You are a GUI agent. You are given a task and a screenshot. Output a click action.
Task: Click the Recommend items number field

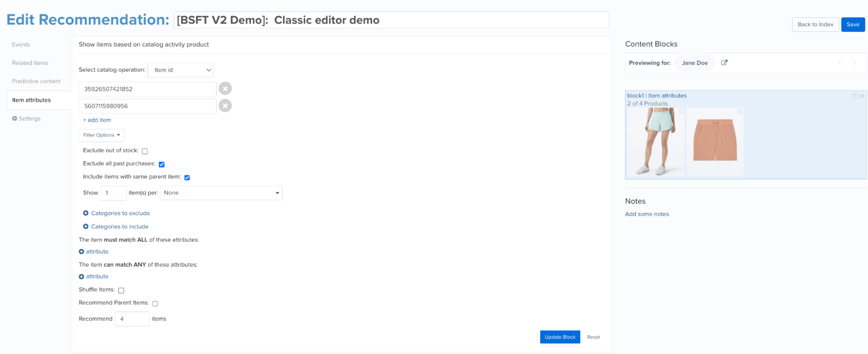132,319
